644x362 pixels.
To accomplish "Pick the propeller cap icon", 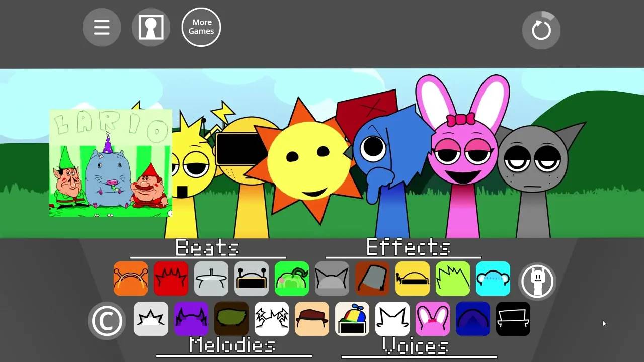I will [352, 319].
